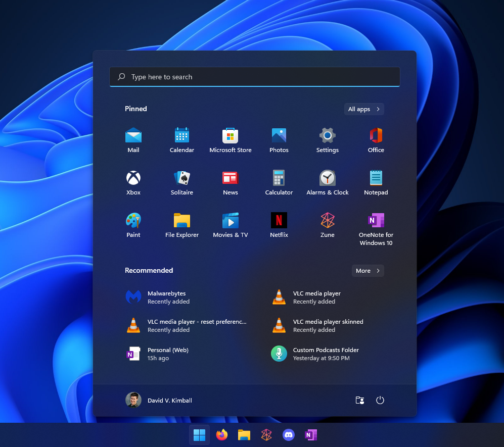This screenshot has width=504, height=447.
Task: Open the Xbox app
Action: [133, 182]
